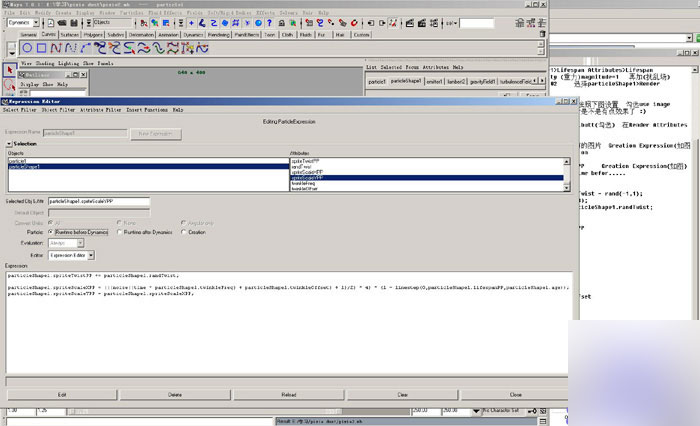Select twinkleFreq in Attributes list

[426, 183]
